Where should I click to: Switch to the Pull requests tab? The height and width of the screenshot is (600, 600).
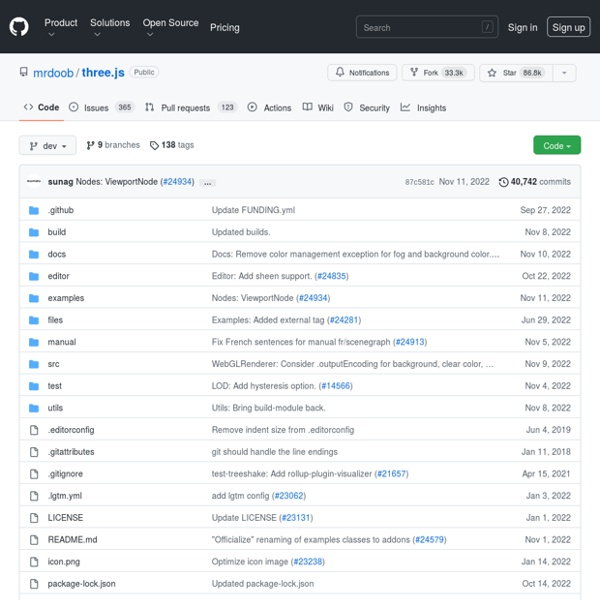coord(191,108)
